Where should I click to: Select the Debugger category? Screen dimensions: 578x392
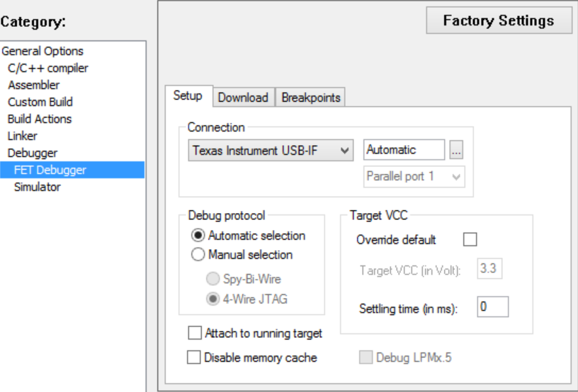coord(33,153)
